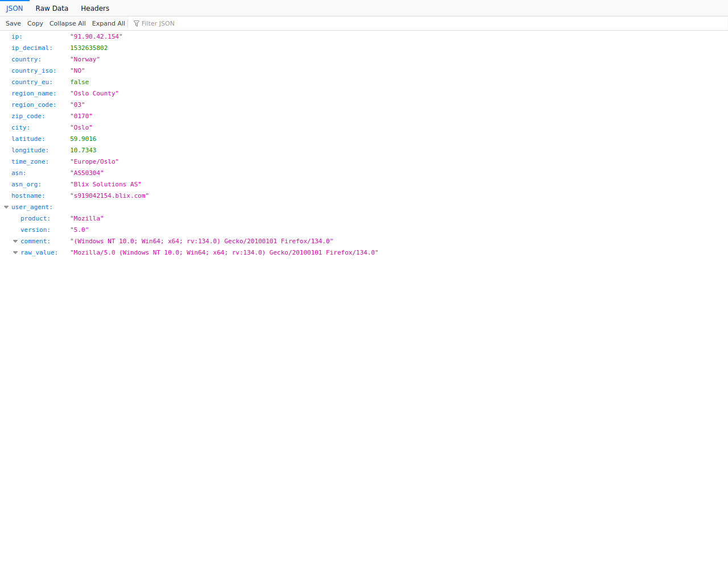The width and height of the screenshot is (728, 582).
Task: Select the latitude value 59.9016
Action: tap(83, 139)
